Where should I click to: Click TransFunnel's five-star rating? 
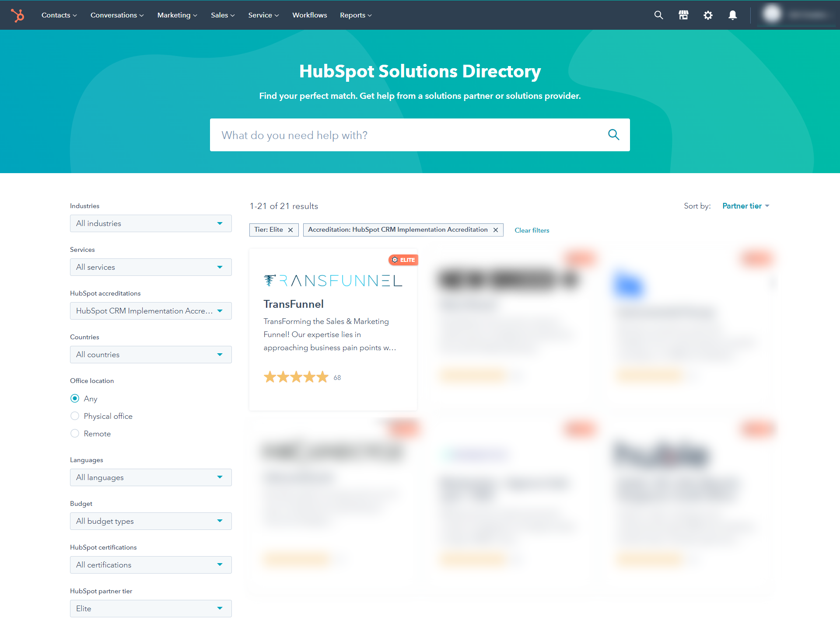coord(296,377)
